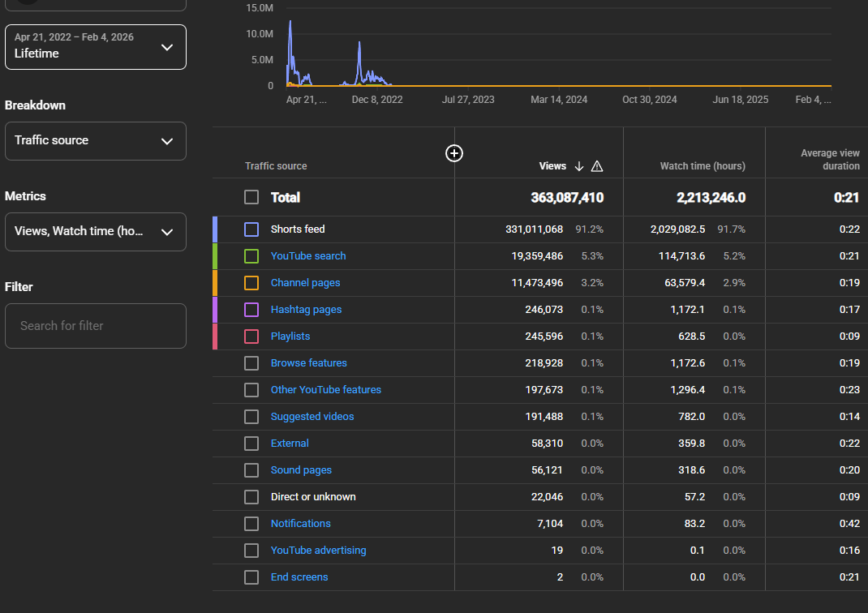Click the warning triangle icon beside Views

597,166
